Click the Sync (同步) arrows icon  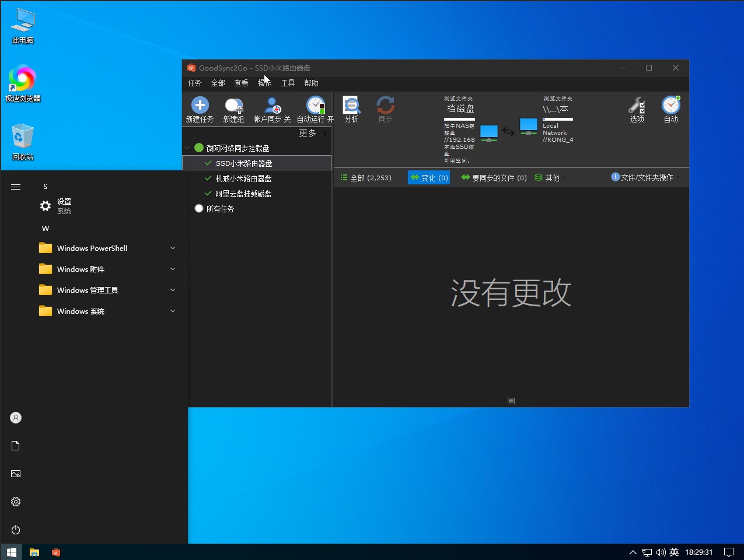(x=386, y=105)
